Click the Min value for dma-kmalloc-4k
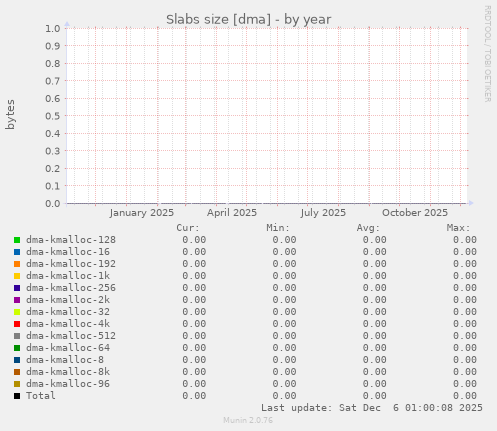The image size is (497, 431). (284, 324)
